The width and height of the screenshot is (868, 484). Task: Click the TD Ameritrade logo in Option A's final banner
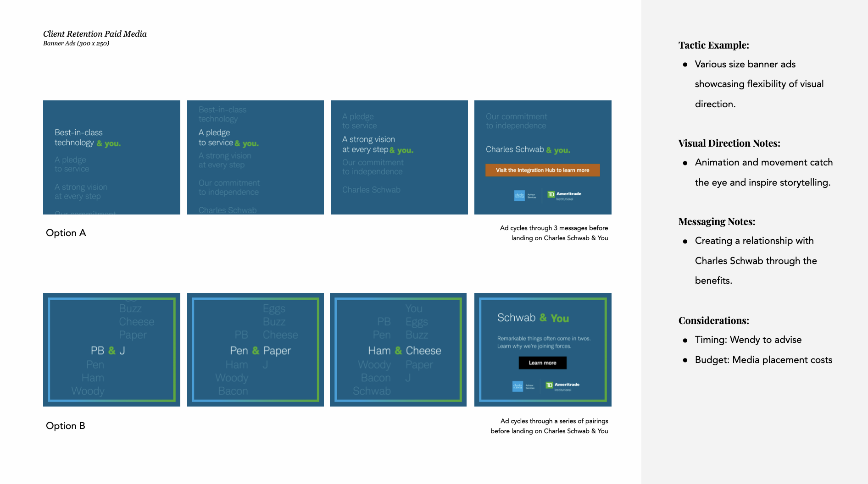tap(564, 196)
